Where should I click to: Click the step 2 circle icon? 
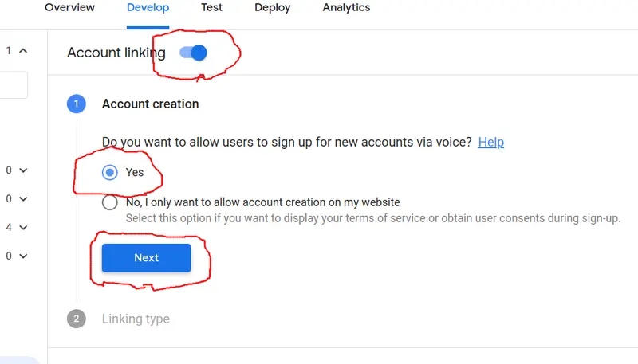76,319
